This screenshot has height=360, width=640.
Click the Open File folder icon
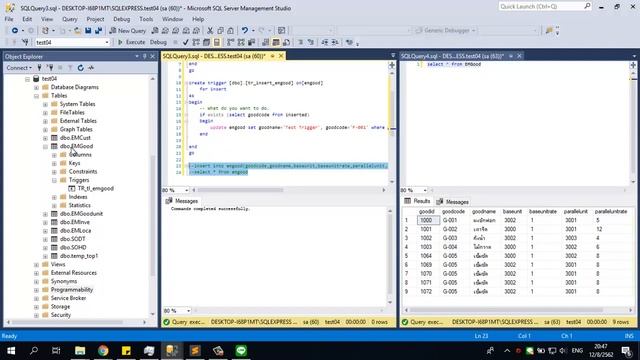point(77,31)
